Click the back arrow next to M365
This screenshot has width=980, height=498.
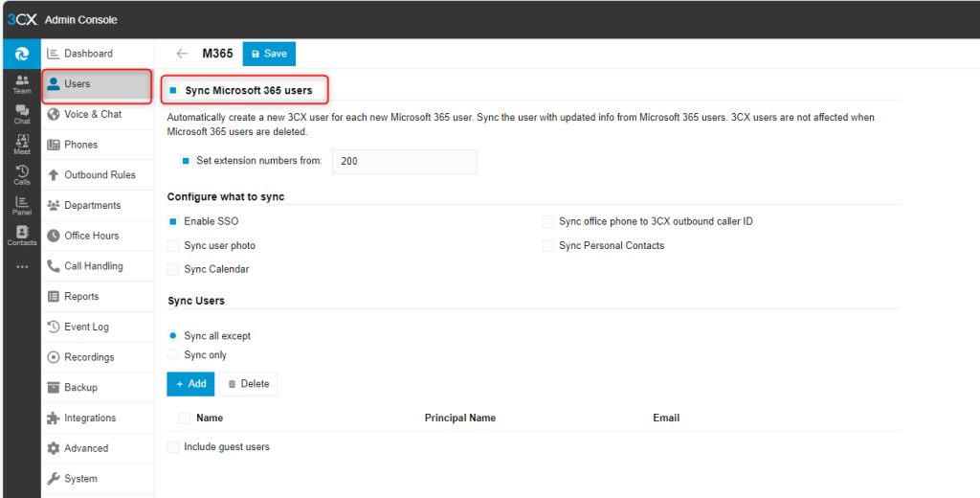pyautogui.click(x=182, y=54)
